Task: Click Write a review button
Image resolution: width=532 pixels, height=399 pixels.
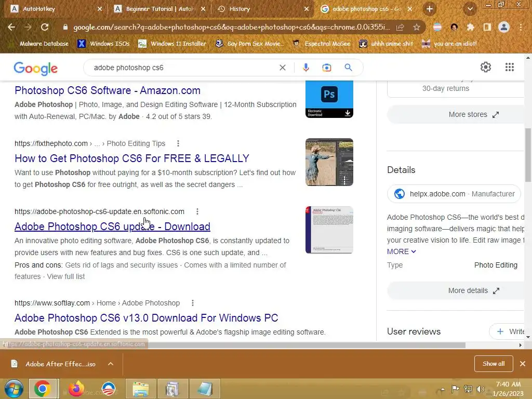Action: [x=507, y=331]
